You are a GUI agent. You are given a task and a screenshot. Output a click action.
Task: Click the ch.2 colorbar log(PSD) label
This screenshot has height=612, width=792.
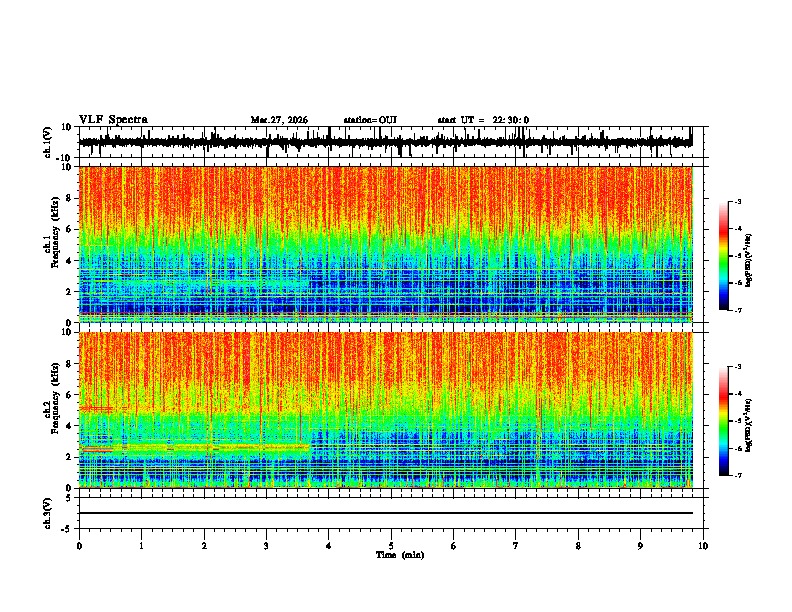click(748, 425)
